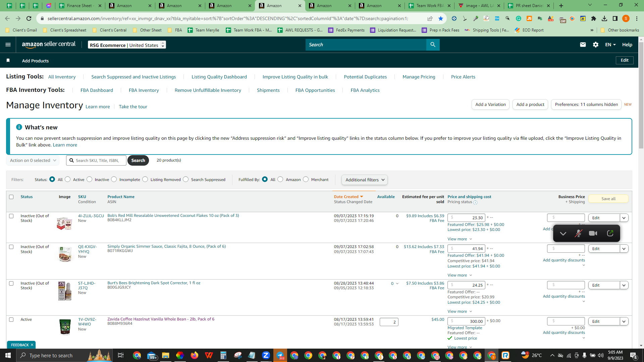Click the Save all button
The image size is (644, 362).
608,199
